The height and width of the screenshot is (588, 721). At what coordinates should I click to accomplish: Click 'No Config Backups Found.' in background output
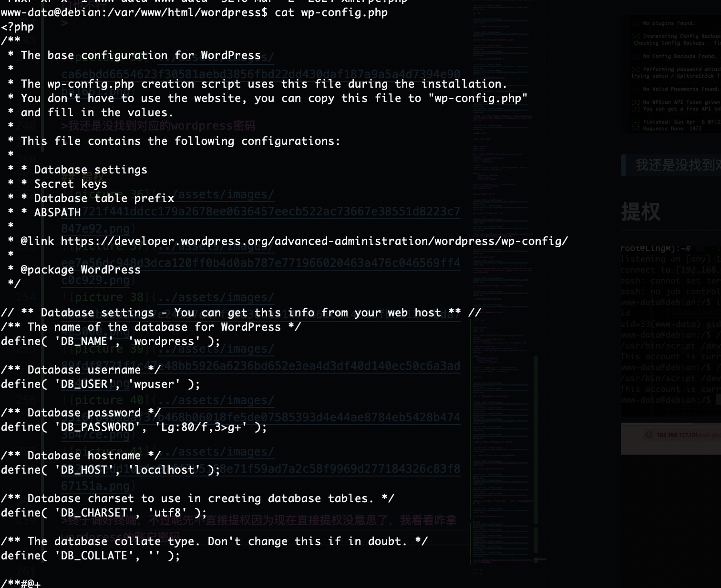coord(679,56)
